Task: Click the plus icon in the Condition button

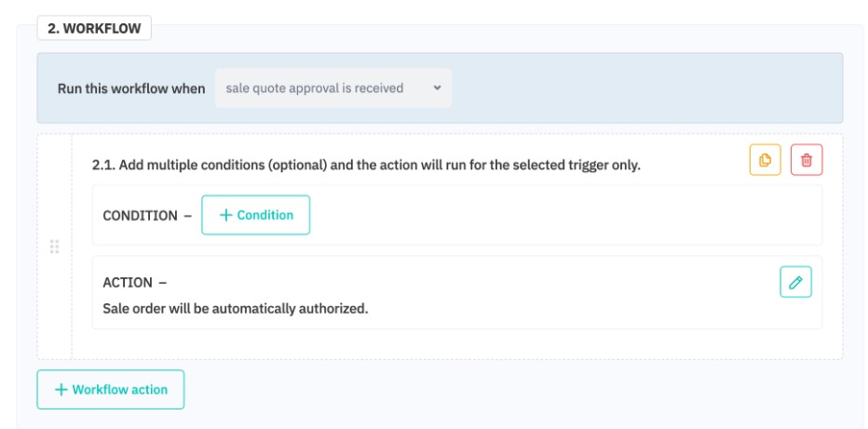Action: click(x=225, y=215)
